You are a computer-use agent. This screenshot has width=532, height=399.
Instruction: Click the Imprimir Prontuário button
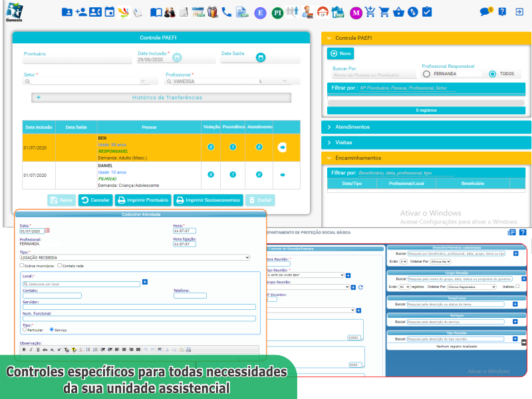click(x=144, y=200)
